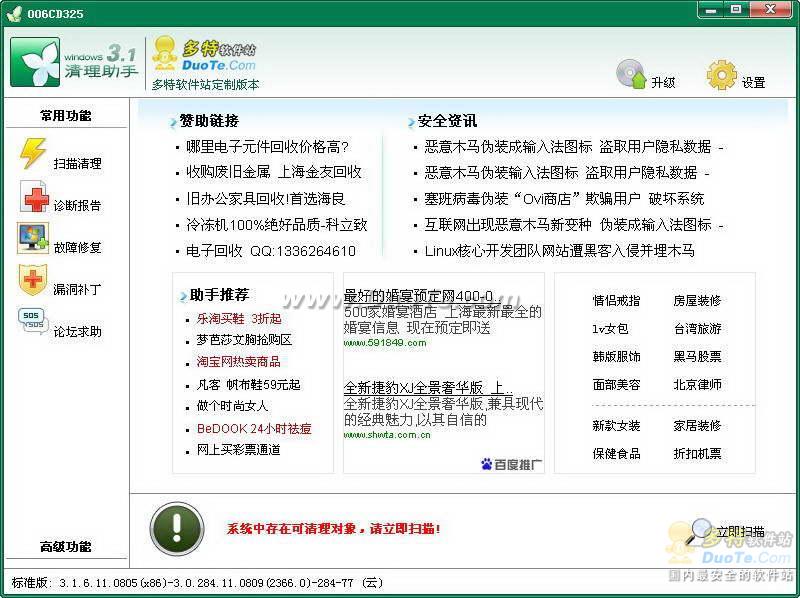The height and width of the screenshot is (598, 800).
Task: Click 新款女装 keyword link
Action: [616, 426]
